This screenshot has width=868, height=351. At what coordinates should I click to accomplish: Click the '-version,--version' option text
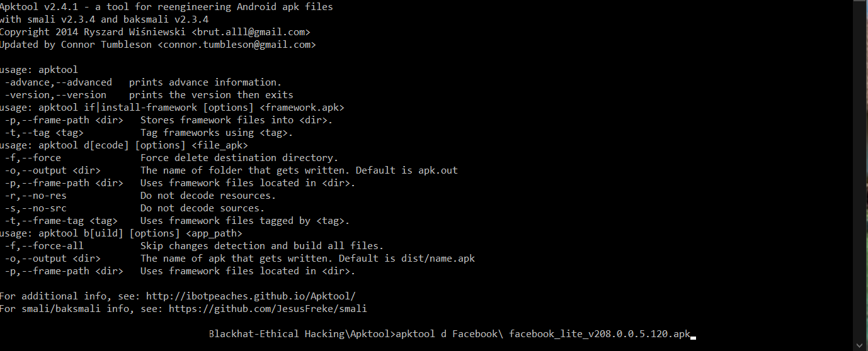[56, 95]
